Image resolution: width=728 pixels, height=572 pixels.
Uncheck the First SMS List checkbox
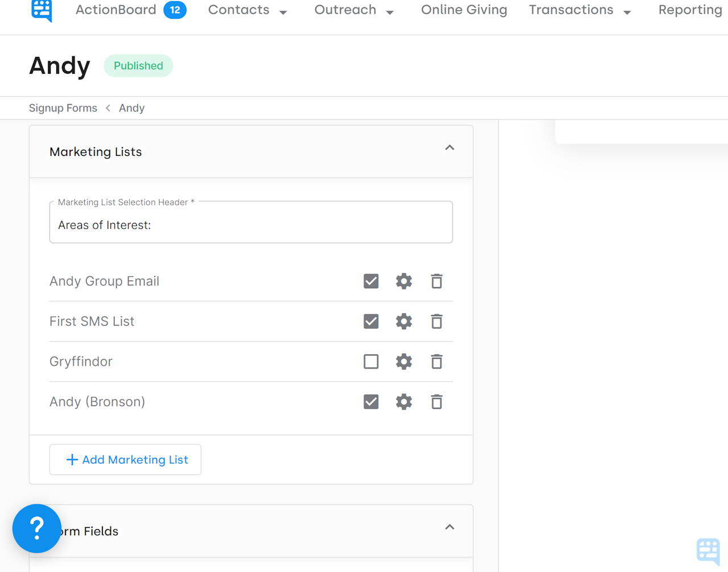(x=371, y=321)
